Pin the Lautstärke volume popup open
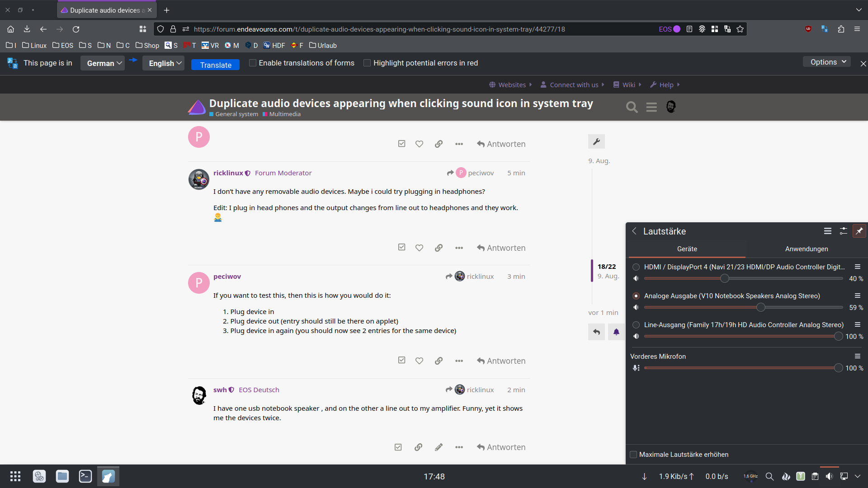Viewport: 868px width, 488px height. point(859,231)
